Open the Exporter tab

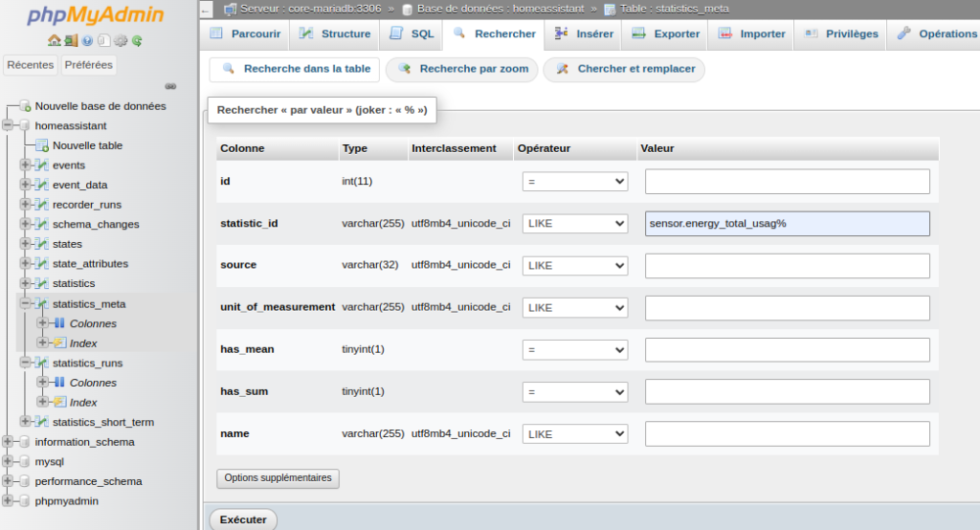[665, 33]
